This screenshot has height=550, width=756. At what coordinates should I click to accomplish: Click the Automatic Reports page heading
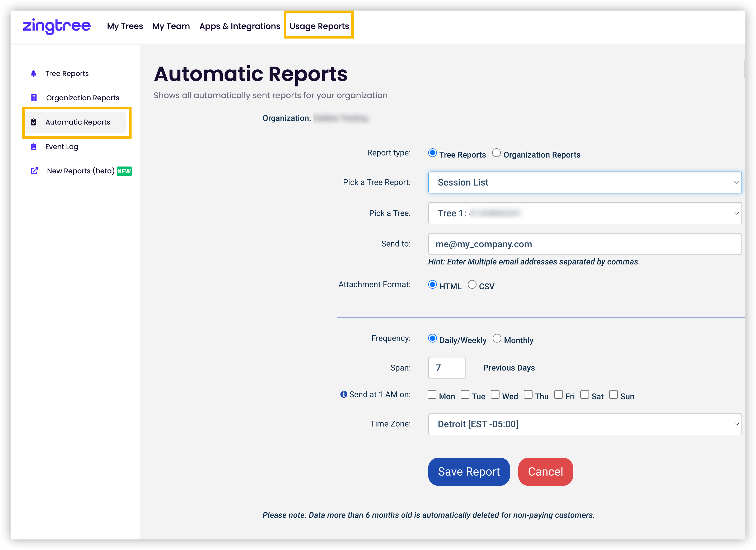pos(251,74)
